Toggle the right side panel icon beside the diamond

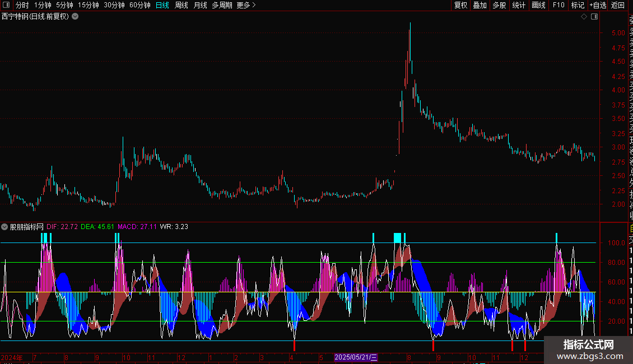(x=594, y=17)
